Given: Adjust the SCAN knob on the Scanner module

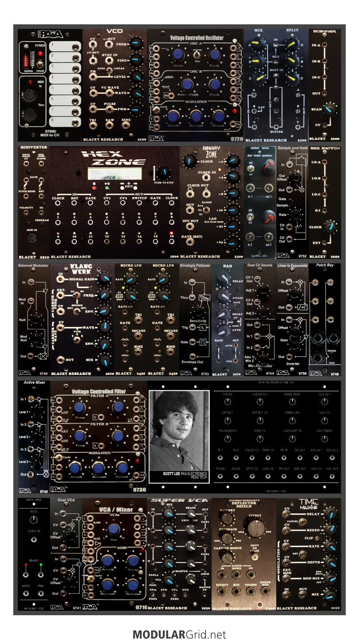Looking at the screenshot, I should coord(329,109).
